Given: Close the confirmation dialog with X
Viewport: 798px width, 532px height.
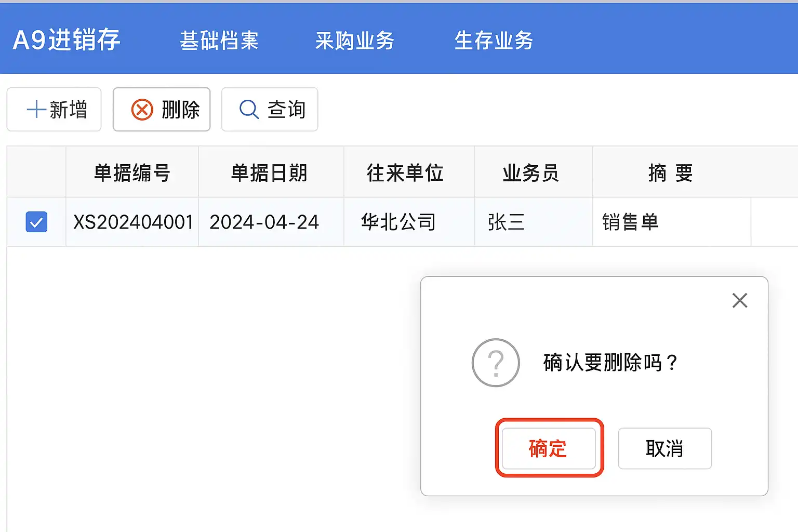Looking at the screenshot, I should click(739, 300).
